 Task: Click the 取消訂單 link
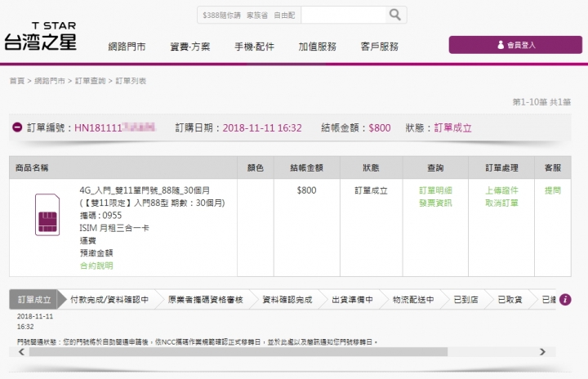click(501, 203)
